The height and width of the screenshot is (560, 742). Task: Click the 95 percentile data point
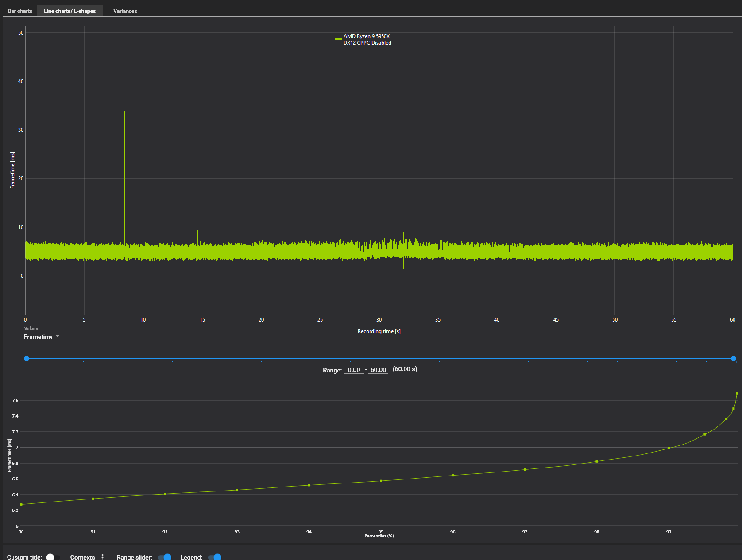click(381, 481)
